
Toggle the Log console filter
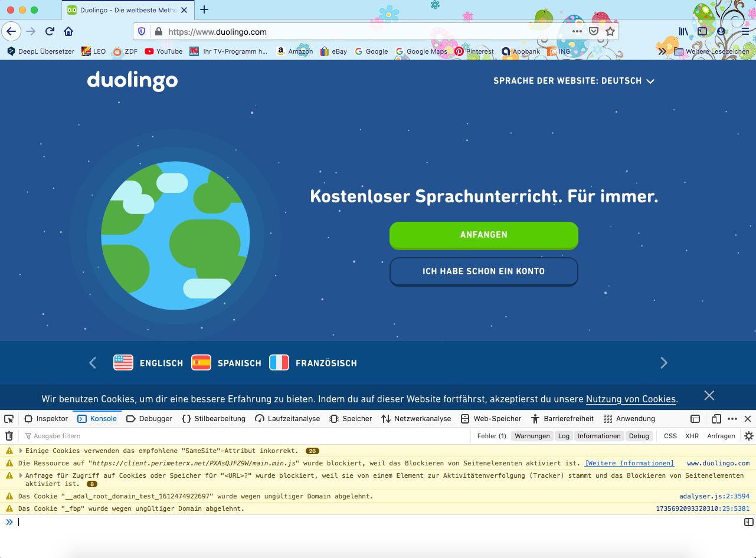[564, 436]
